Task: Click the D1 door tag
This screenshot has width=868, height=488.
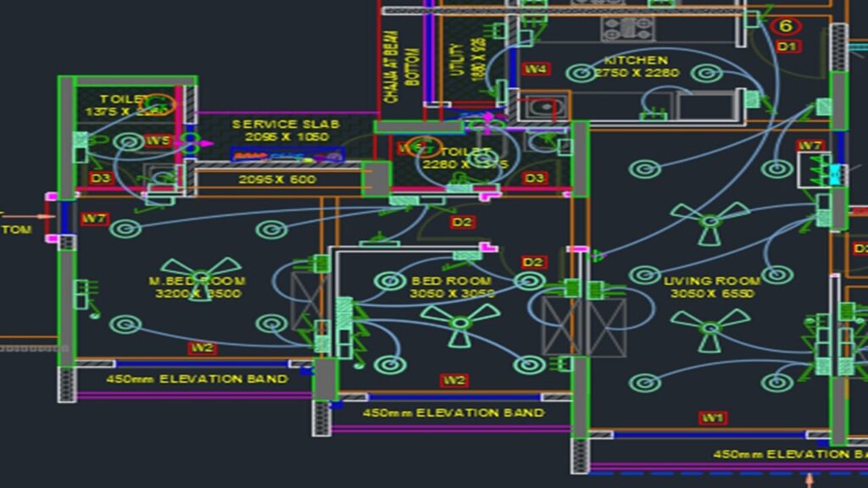Action: point(787,47)
